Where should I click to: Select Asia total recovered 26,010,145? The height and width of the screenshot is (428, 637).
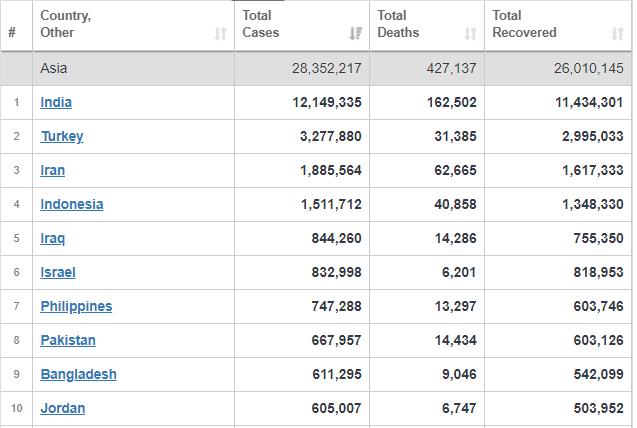pos(589,68)
